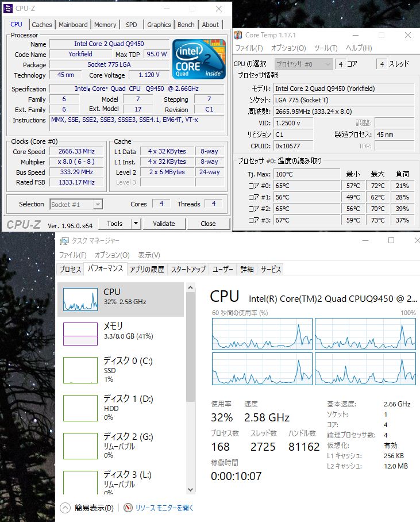
Task: Click the sidebar scroll down arrow
Action: coord(190,489)
